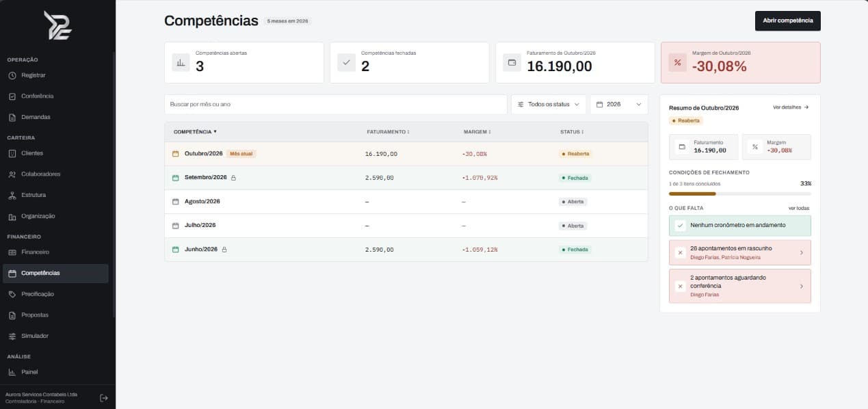Click the Propostas document icon
868x409 pixels.
12,315
